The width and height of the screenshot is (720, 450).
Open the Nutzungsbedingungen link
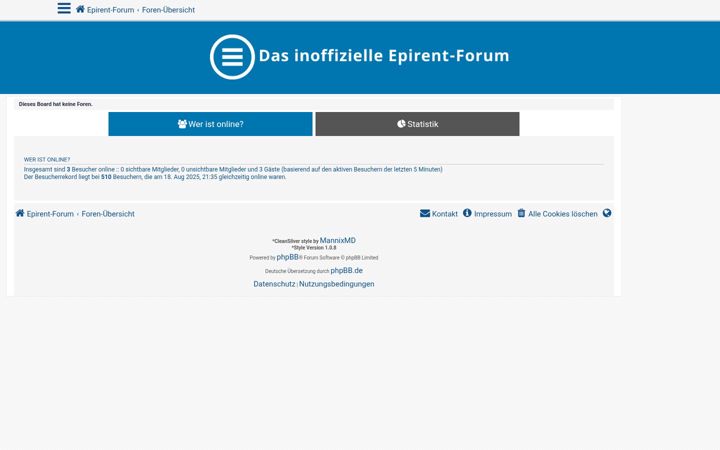coord(337,284)
